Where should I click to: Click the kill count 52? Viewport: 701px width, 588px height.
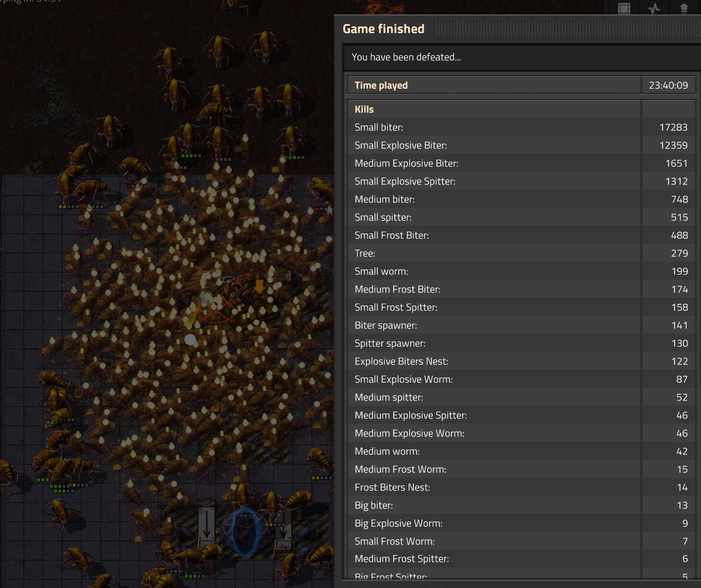(682, 397)
